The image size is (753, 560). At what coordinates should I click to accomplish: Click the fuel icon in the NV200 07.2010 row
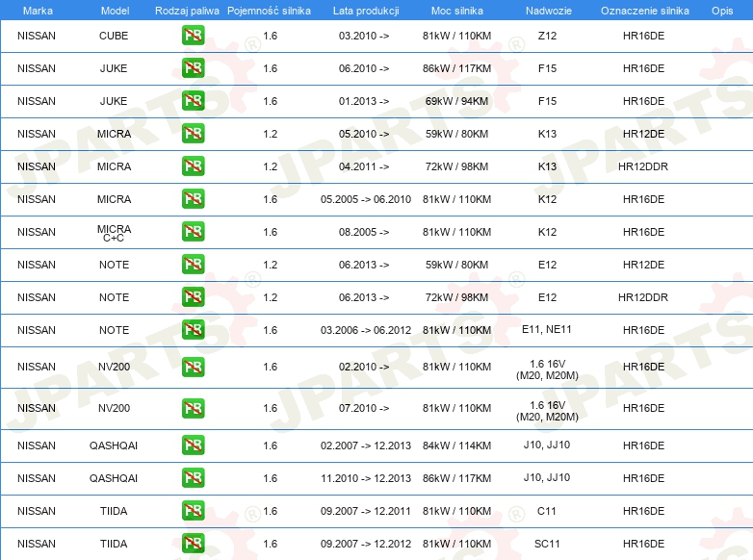point(193,408)
